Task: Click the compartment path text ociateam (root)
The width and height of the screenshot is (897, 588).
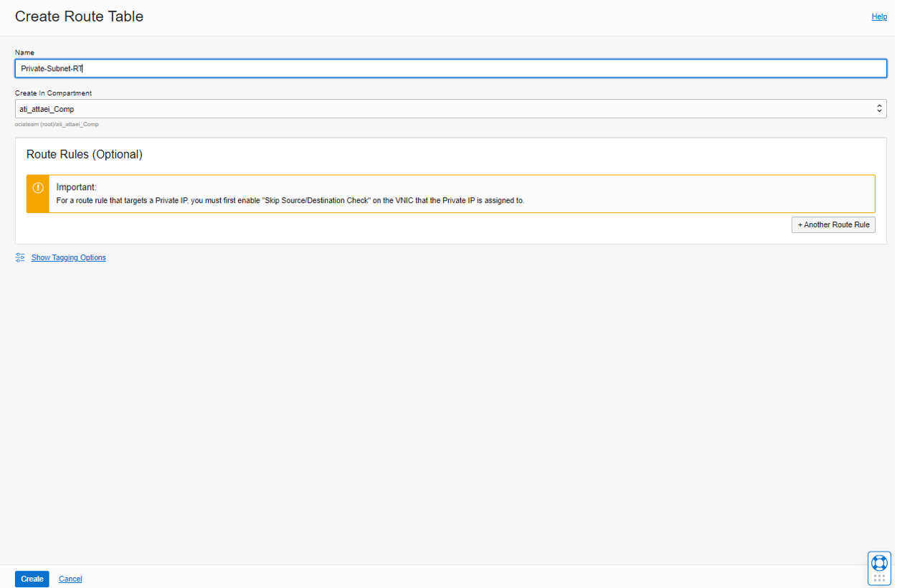Action: click(57, 124)
